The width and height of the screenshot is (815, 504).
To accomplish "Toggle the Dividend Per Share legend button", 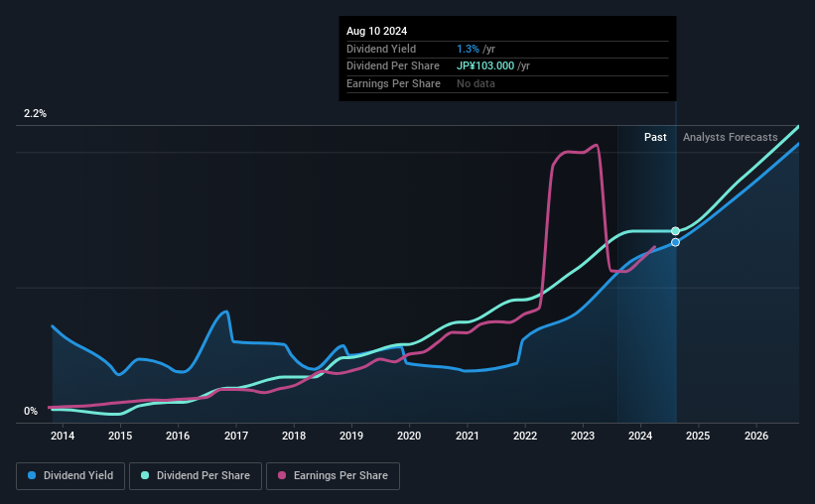I will (196, 476).
